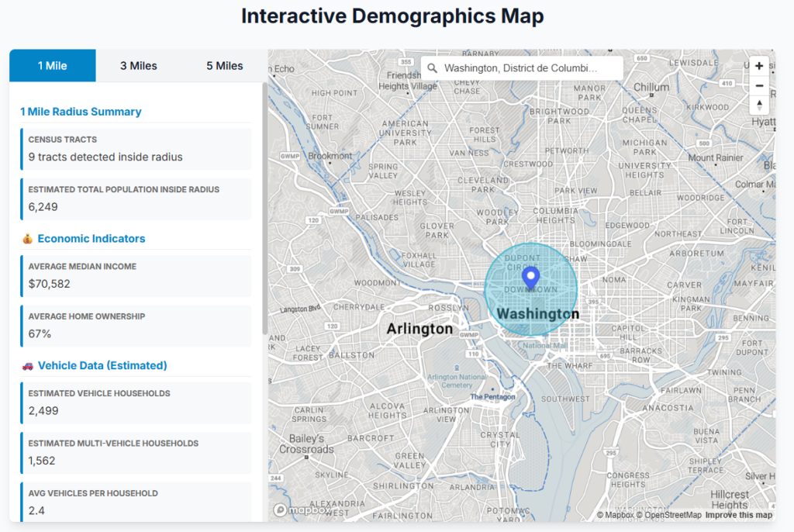Image resolution: width=794 pixels, height=532 pixels.
Task: Switch to the 3 Miles tab
Action: pyautogui.click(x=138, y=66)
